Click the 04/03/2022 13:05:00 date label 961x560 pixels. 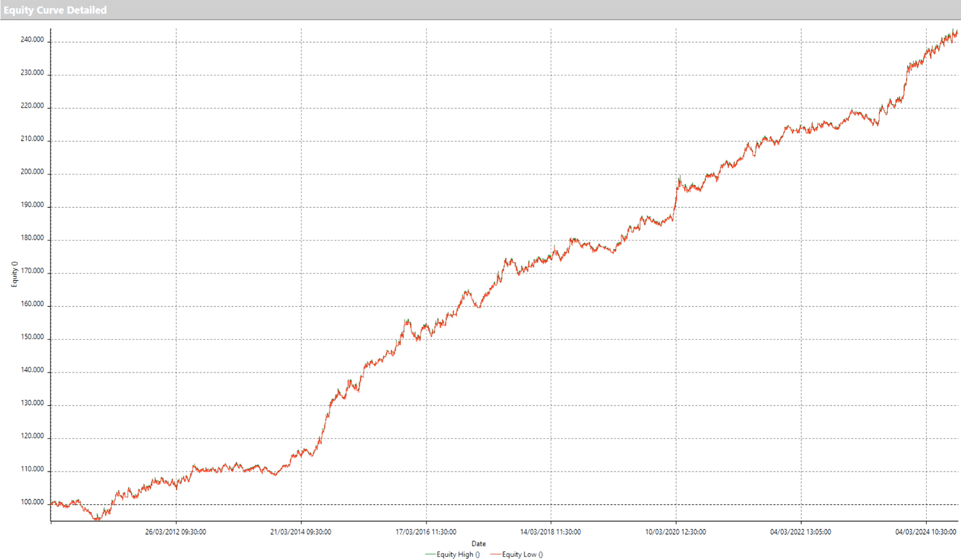(x=801, y=531)
